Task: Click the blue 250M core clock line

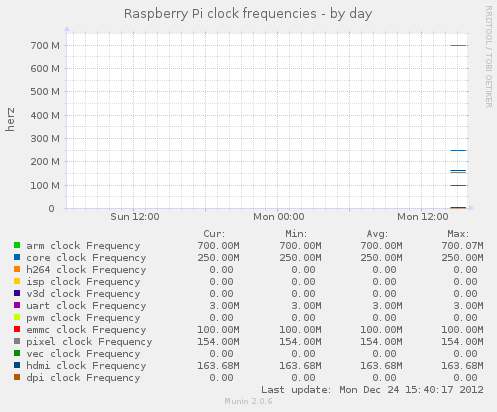Action: click(458, 151)
